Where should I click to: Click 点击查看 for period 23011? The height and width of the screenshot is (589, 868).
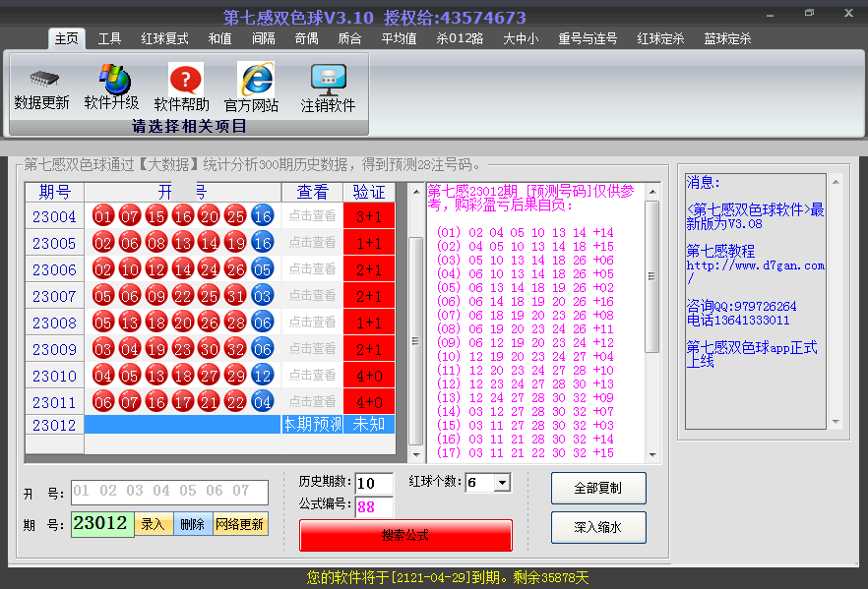click(312, 401)
